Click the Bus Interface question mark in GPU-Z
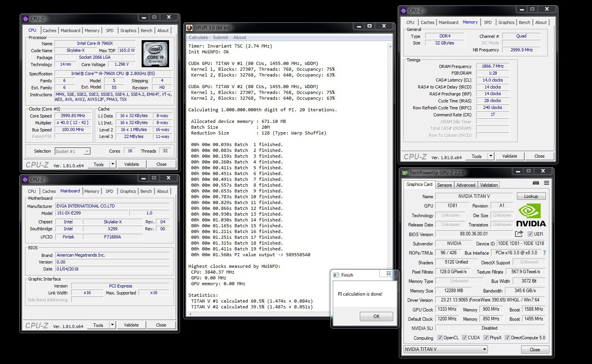The image size is (592, 364). 544,253
